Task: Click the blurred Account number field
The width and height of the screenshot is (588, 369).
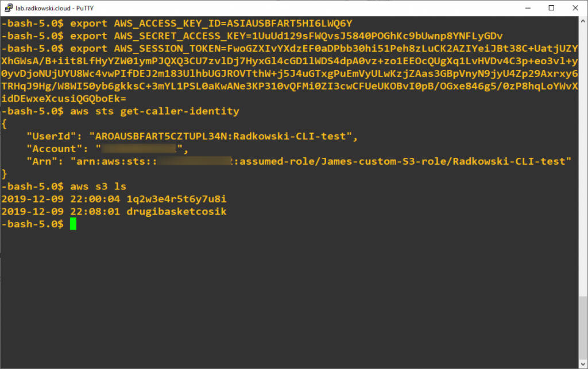Action: point(139,149)
